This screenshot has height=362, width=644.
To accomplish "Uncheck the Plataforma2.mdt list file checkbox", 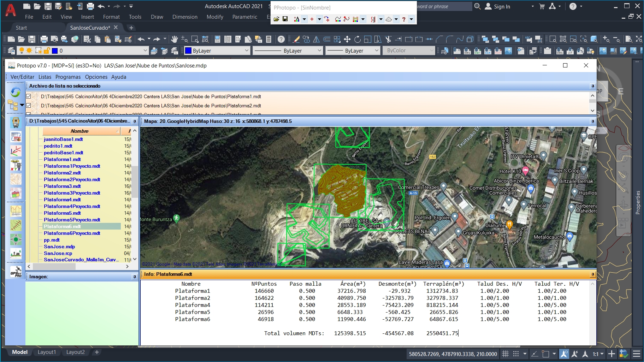I will 29,105.
